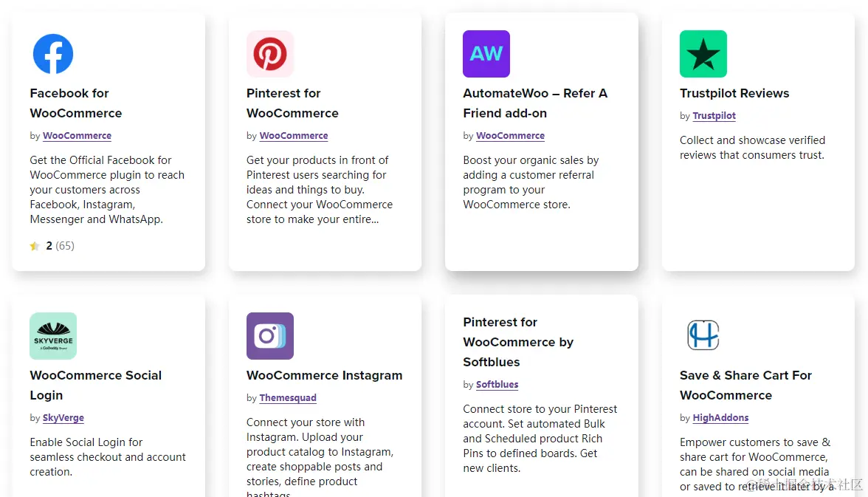The image size is (868, 497).
Task: Click the Trustpilot star icon
Action: (x=703, y=54)
